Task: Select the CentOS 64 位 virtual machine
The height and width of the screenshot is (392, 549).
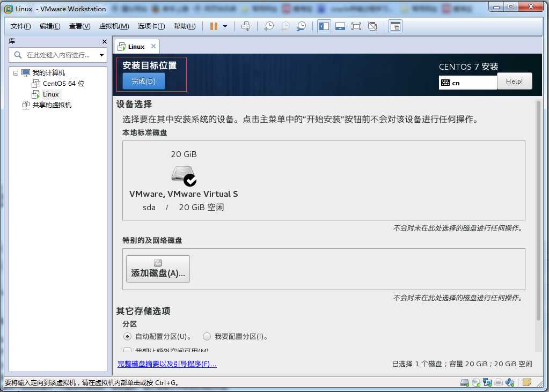Action: (x=63, y=84)
